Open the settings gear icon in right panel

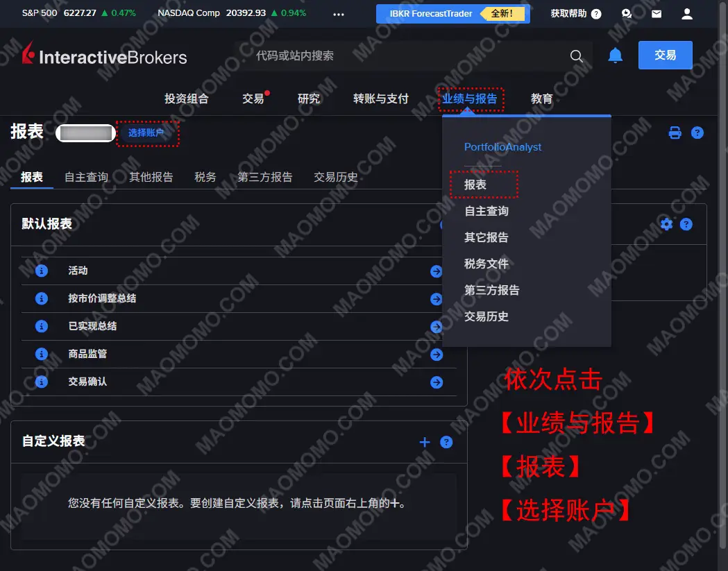coord(666,224)
